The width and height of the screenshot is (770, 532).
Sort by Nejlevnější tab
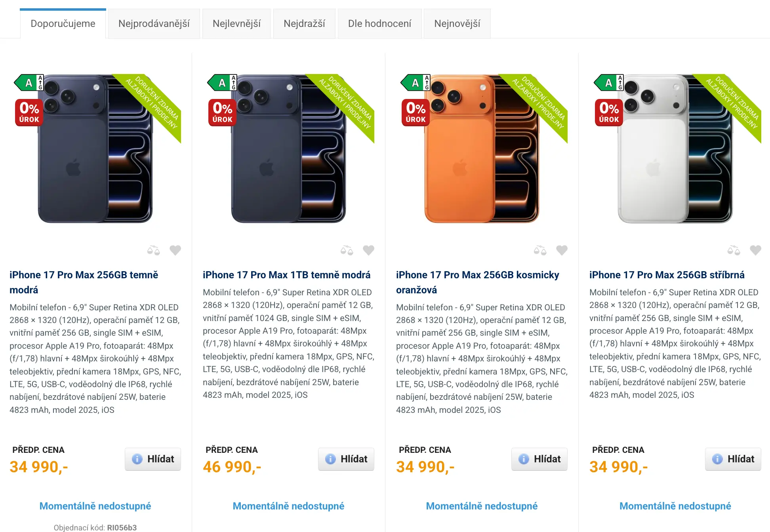click(236, 24)
